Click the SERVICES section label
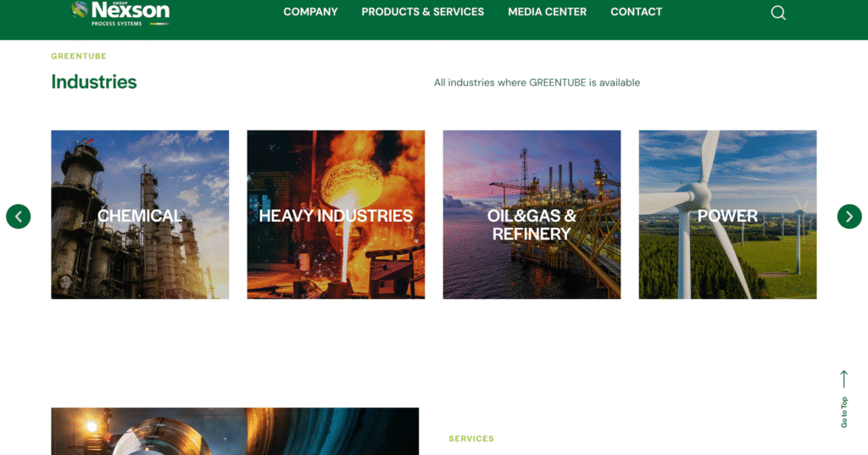Screen dimensions: 868x455 coord(471,439)
